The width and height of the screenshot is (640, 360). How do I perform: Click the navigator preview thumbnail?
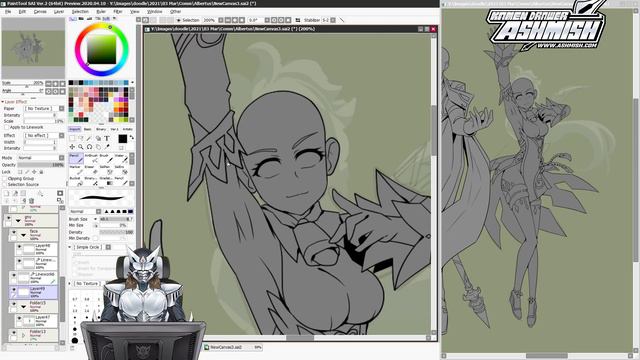(33, 49)
